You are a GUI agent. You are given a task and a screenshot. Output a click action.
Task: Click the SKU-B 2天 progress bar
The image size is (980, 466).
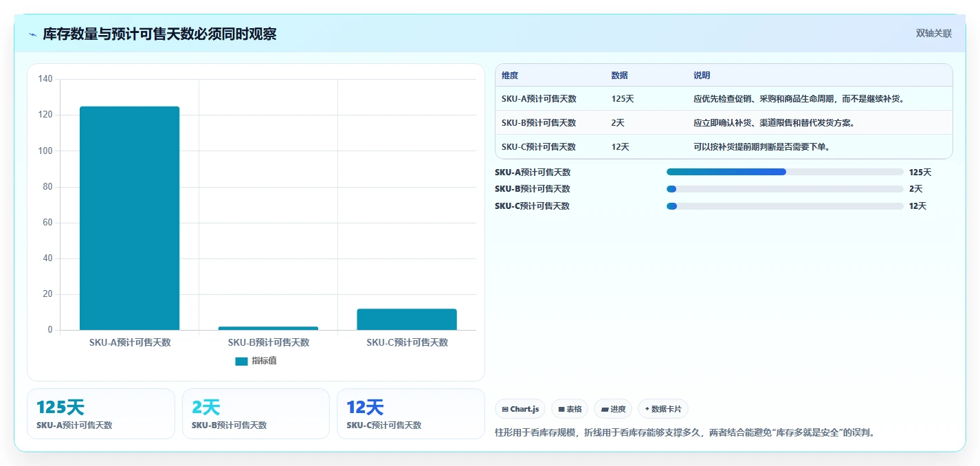tap(785, 189)
